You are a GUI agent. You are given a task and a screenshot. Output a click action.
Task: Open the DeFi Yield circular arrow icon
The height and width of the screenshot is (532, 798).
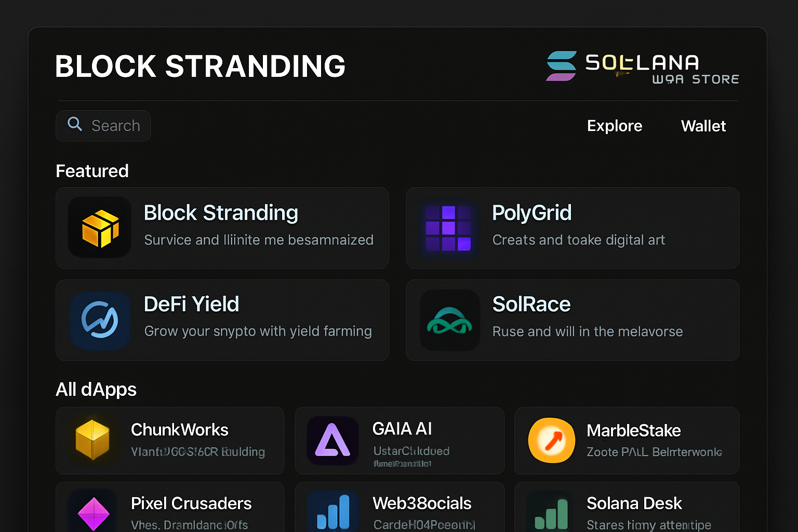[99, 320]
